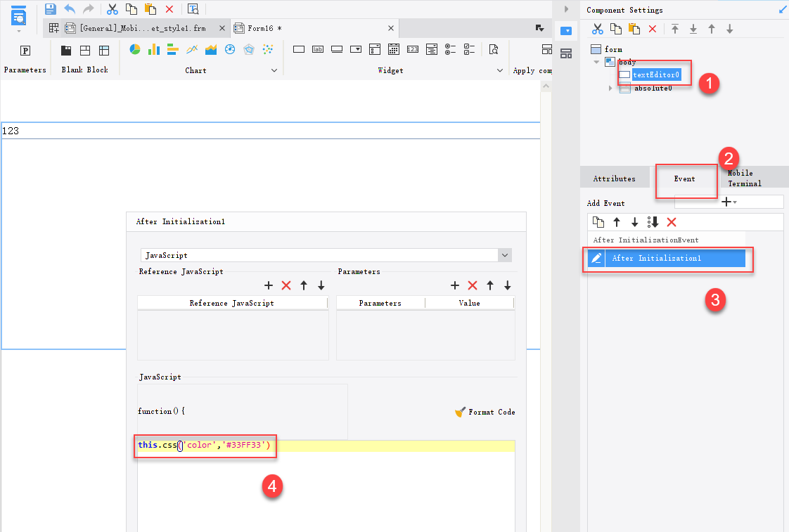789x532 pixels.
Task: Add a number editor widget
Action: point(413,49)
